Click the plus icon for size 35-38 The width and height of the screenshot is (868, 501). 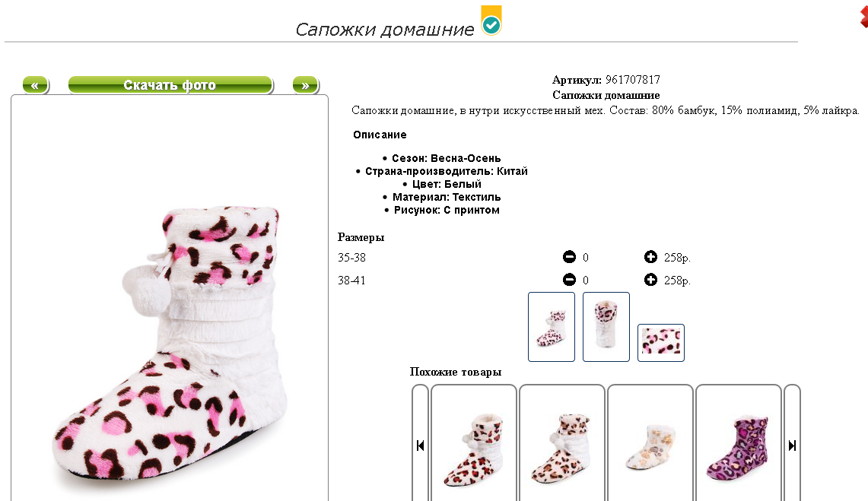(650, 257)
